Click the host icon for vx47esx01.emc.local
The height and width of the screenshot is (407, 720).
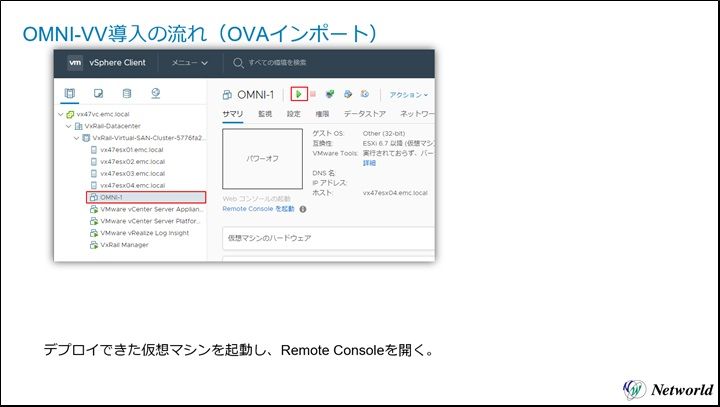pyautogui.click(x=94, y=150)
